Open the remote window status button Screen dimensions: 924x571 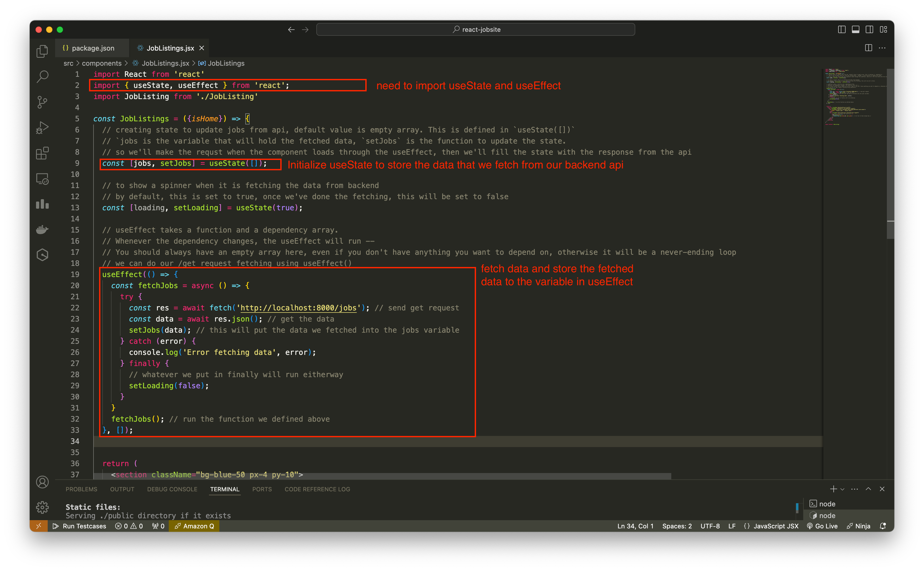(x=38, y=526)
